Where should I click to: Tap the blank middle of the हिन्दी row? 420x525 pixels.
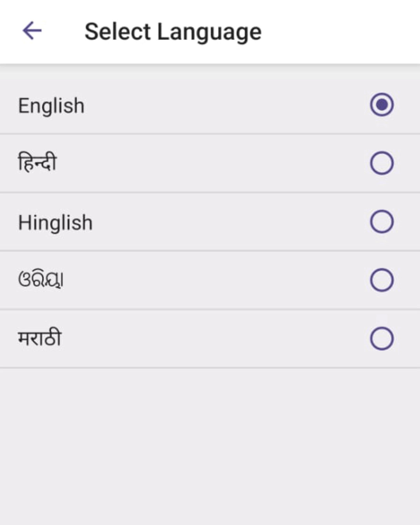213,163
